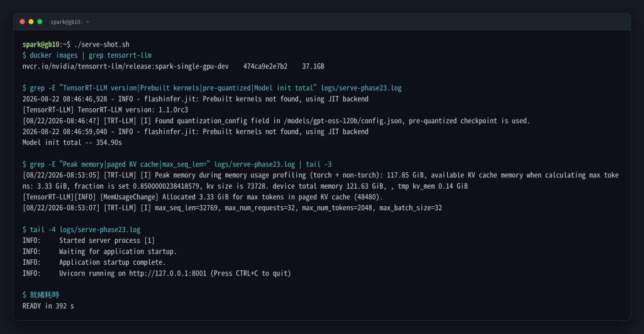Click the window title 'spark@gb10: ~'
644x334 pixels.
pos(70,22)
